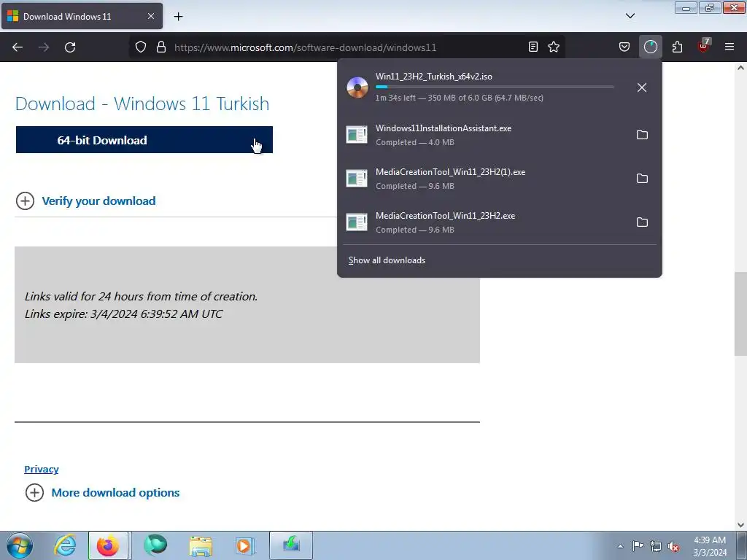Close the Download Windows 11 tab
Screen dimensions: 747x560
click(x=150, y=16)
